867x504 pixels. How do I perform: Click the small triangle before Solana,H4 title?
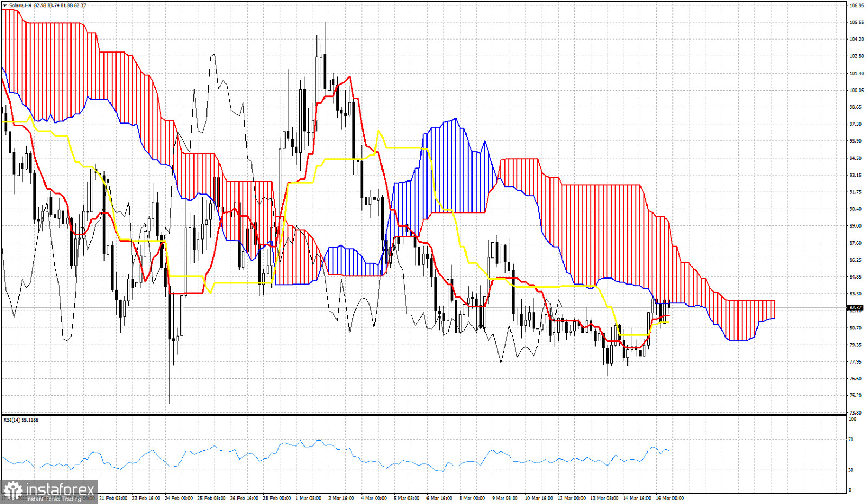pos(5,5)
